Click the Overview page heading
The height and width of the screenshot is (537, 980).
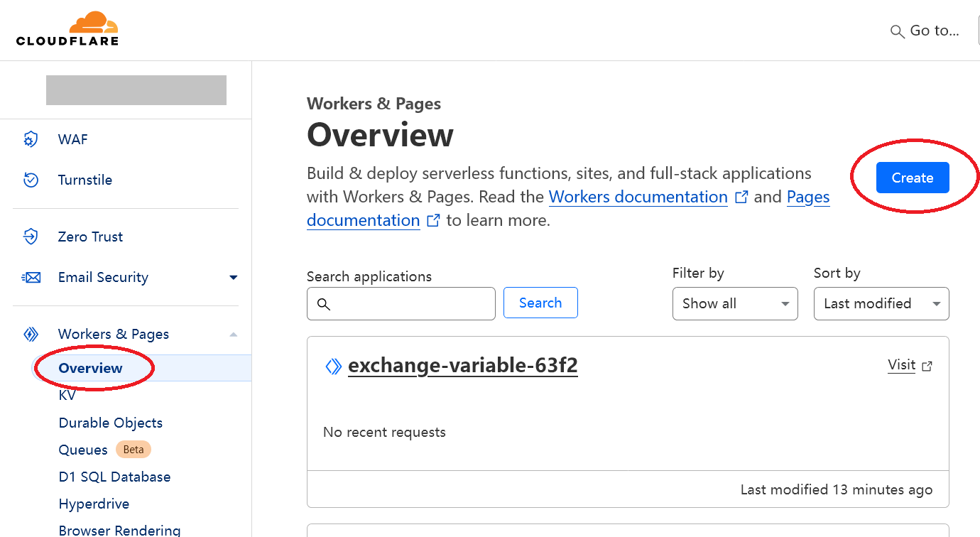(380, 135)
